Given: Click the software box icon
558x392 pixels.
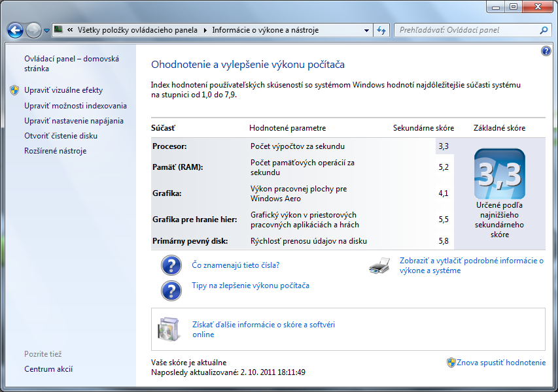Looking at the screenshot, I should tap(169, 329).
